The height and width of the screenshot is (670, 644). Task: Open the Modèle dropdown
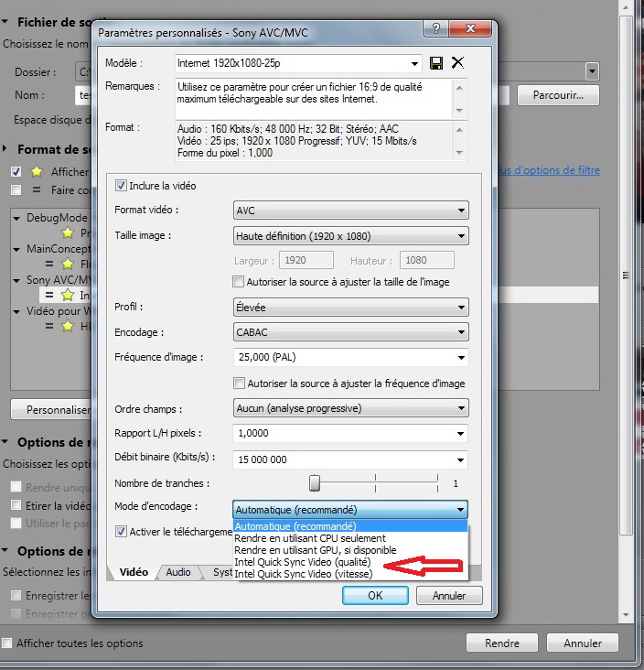click(x=414, y=64)
